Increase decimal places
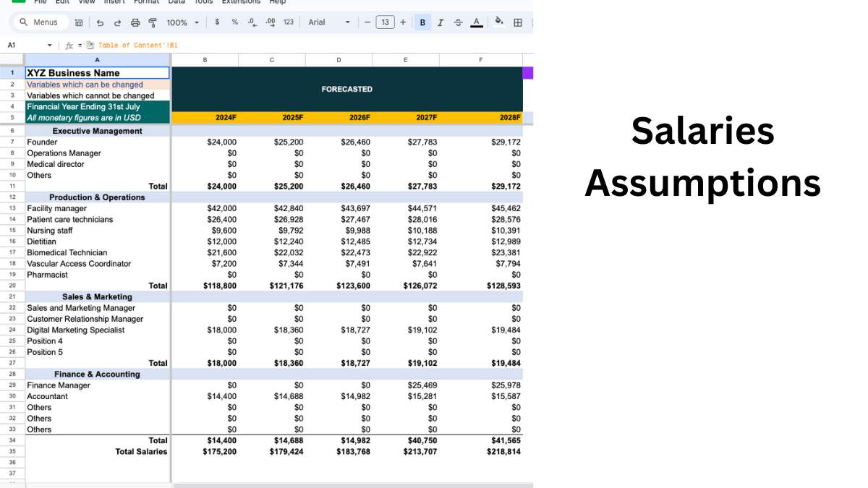The image size is (868, 488). click(x=270, y=22)
